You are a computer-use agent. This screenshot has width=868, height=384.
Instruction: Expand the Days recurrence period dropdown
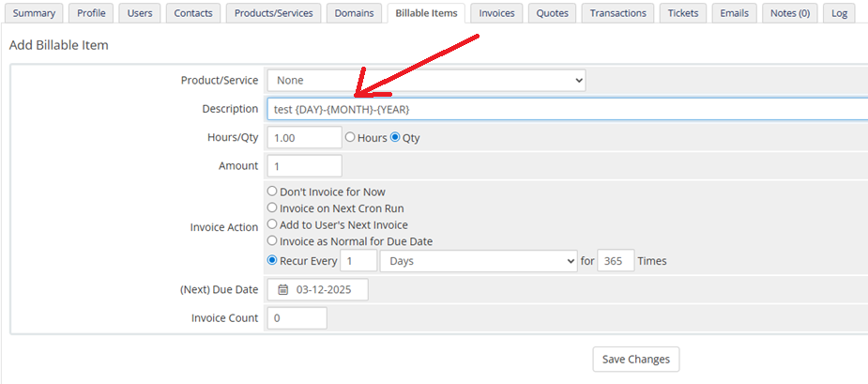tap(478, 261)
